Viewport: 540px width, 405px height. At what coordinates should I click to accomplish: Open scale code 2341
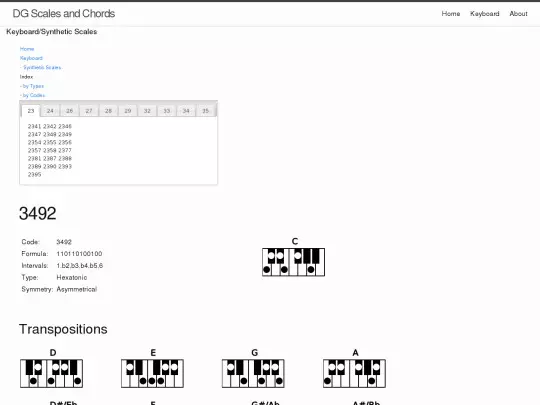click(34, 126)
